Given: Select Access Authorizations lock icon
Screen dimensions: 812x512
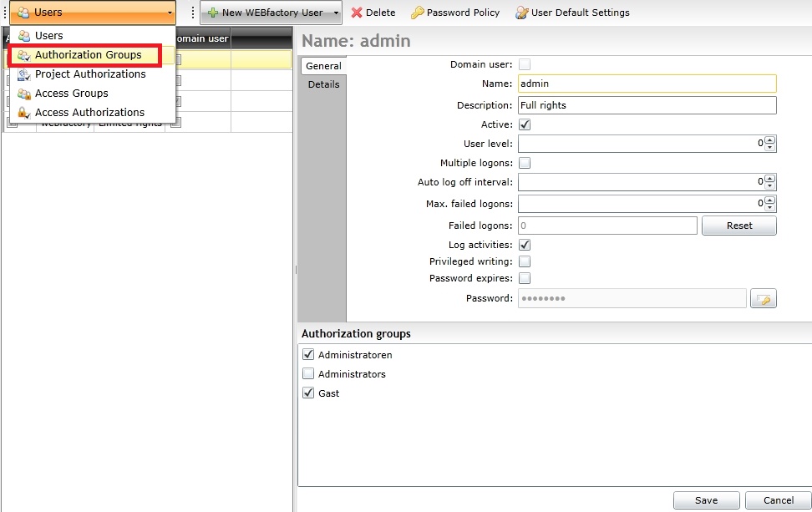Looking at the screenshot, I should pyautogui.click(x=24, y=113).
